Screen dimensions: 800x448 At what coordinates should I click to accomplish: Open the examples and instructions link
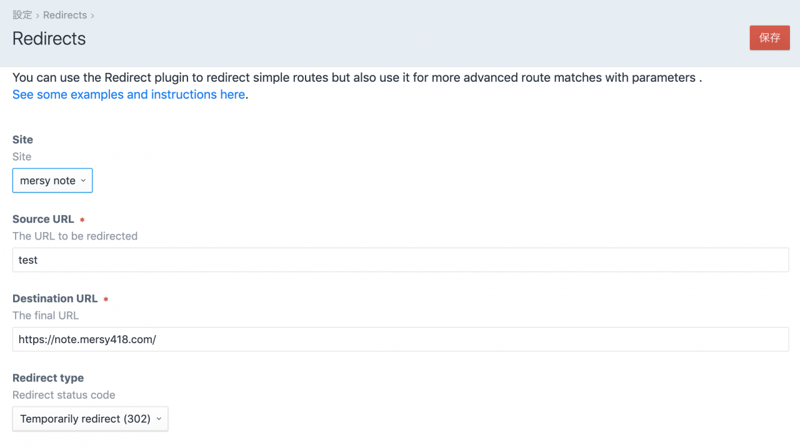click(128, 95)
